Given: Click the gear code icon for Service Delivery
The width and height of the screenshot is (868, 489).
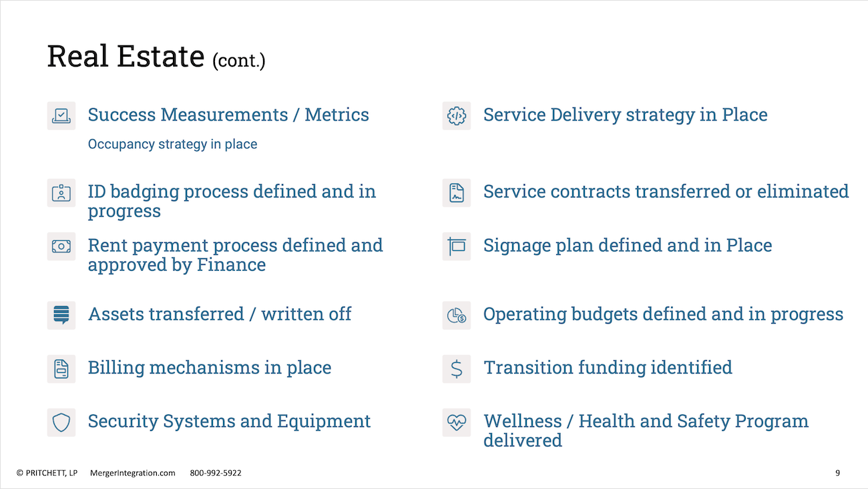Looking at the screenshot, I should (x=456, y=115).
